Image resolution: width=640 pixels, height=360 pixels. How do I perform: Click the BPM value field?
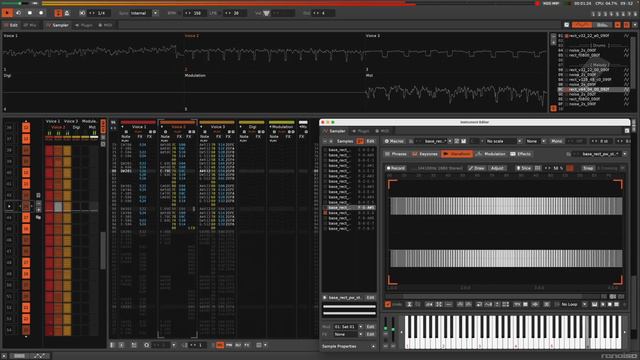[x=194, y=13]
